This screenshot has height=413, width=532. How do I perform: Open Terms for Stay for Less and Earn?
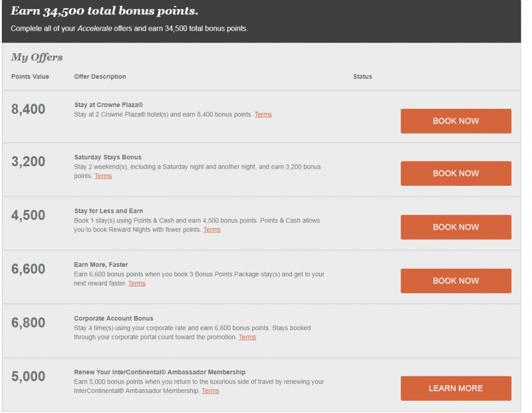click(x=212, y=230)
